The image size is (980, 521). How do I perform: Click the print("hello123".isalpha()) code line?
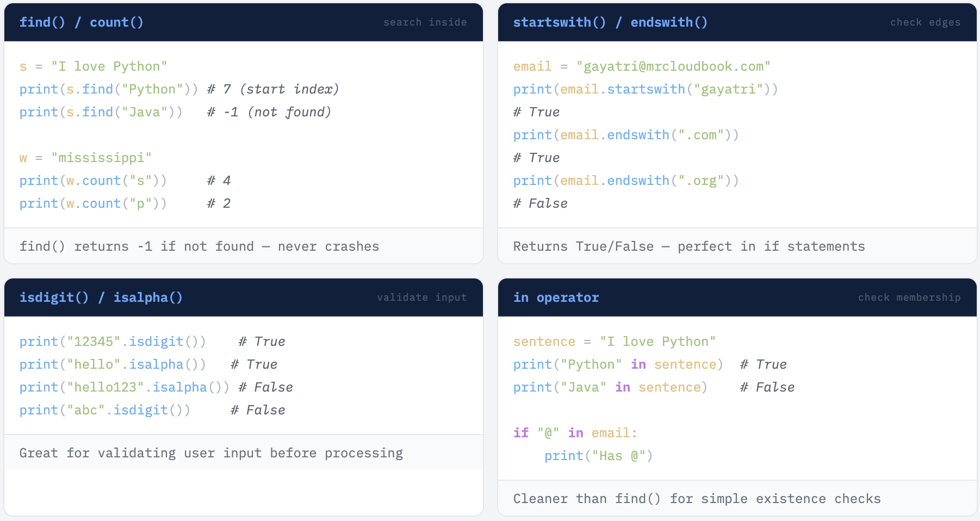pyautogui.click(x=125, y=387)
